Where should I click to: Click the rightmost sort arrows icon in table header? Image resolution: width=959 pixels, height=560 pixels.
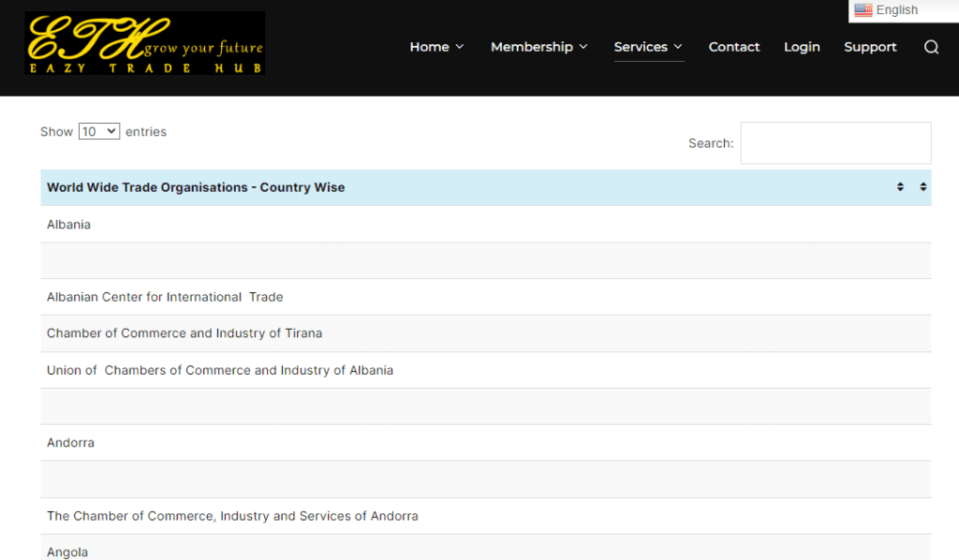922,187
